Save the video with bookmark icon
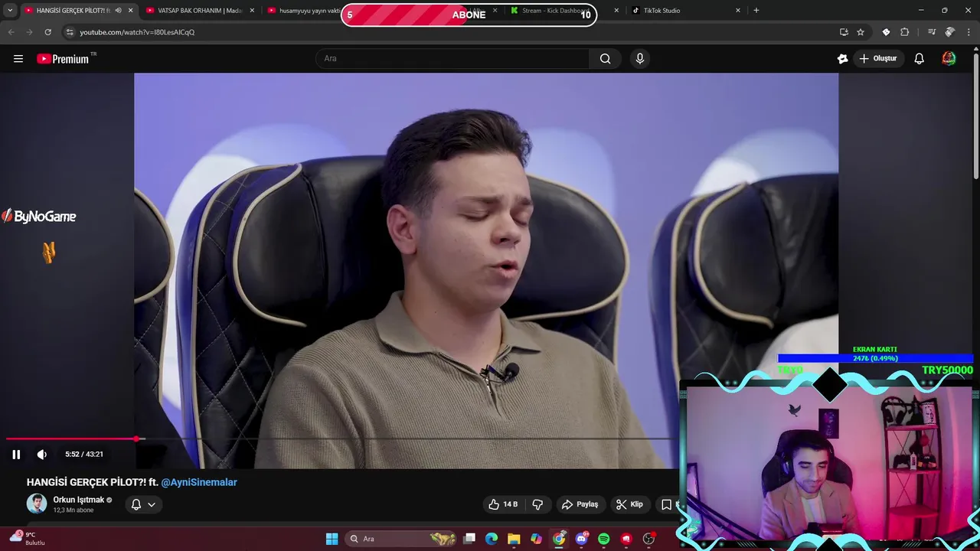 (x=666, y=504)
